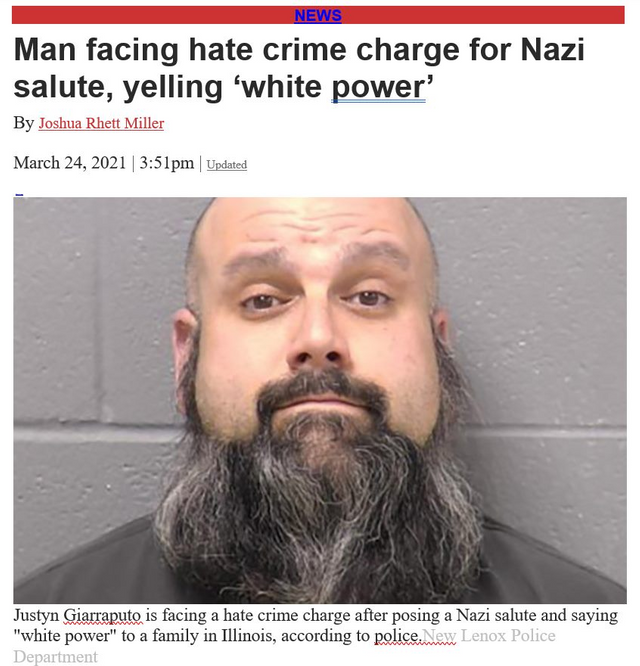The height and width of the screenshot is (666, 640).
Task: Click the word 'By' before the author
Action: coord(23,123)
